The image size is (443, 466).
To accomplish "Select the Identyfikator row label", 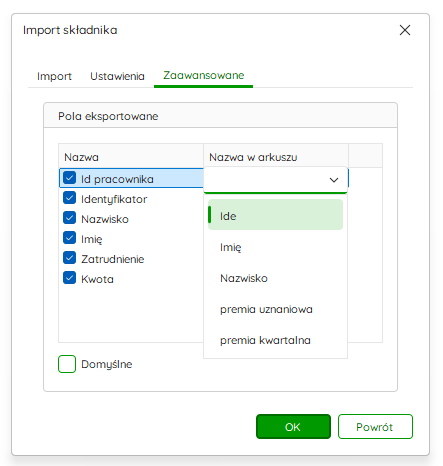I will [x=114, y=199].
